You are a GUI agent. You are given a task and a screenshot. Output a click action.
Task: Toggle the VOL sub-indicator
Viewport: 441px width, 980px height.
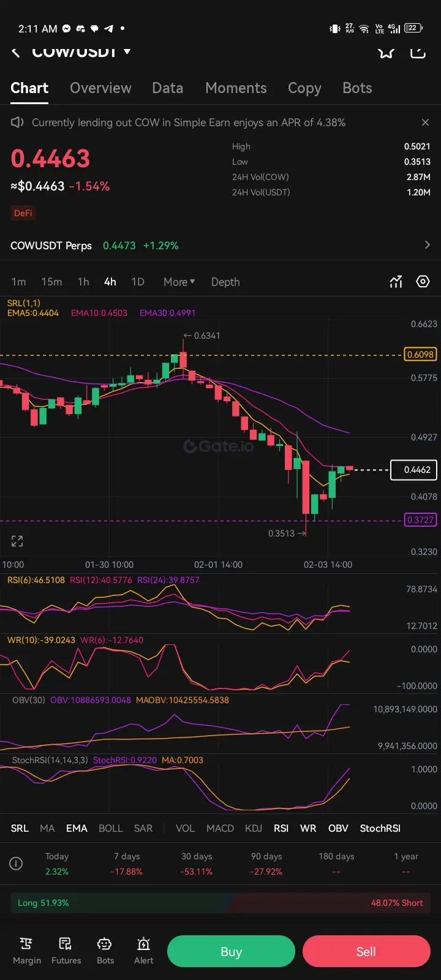coord(185,828)
